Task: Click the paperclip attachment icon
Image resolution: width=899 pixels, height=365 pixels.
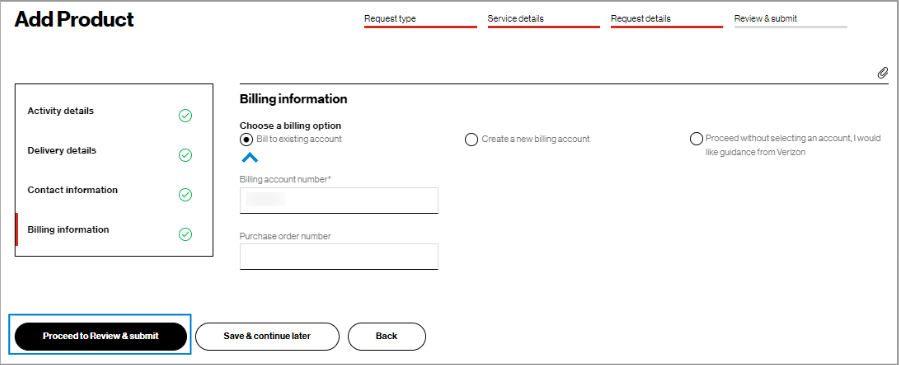Action: coord(882,73)
